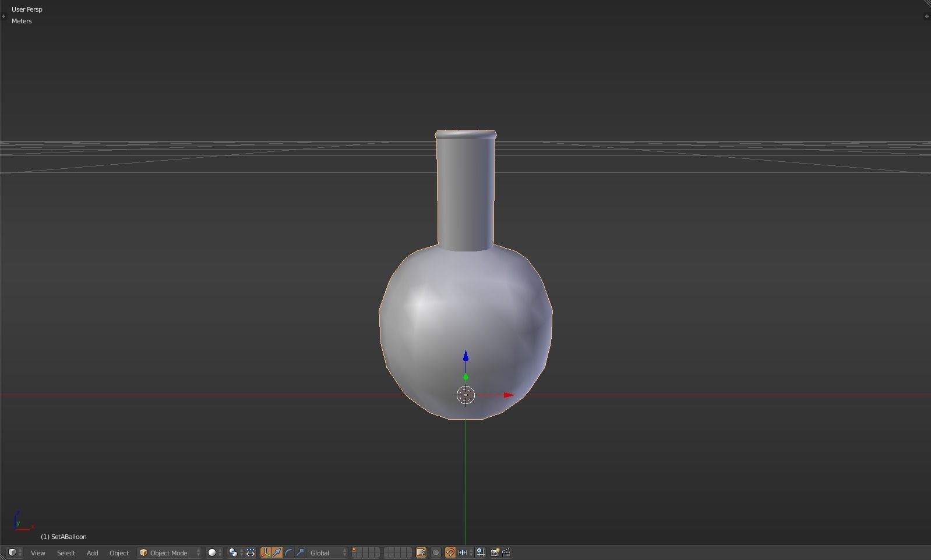
Task: Open the 3D View editor type selector
Action: [15, 552]
